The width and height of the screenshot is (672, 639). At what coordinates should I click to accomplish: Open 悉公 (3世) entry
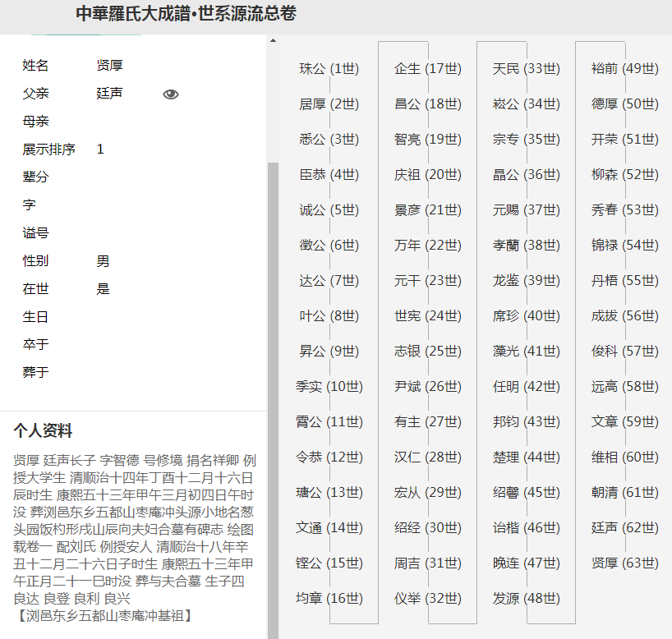[x=329, y=140]
